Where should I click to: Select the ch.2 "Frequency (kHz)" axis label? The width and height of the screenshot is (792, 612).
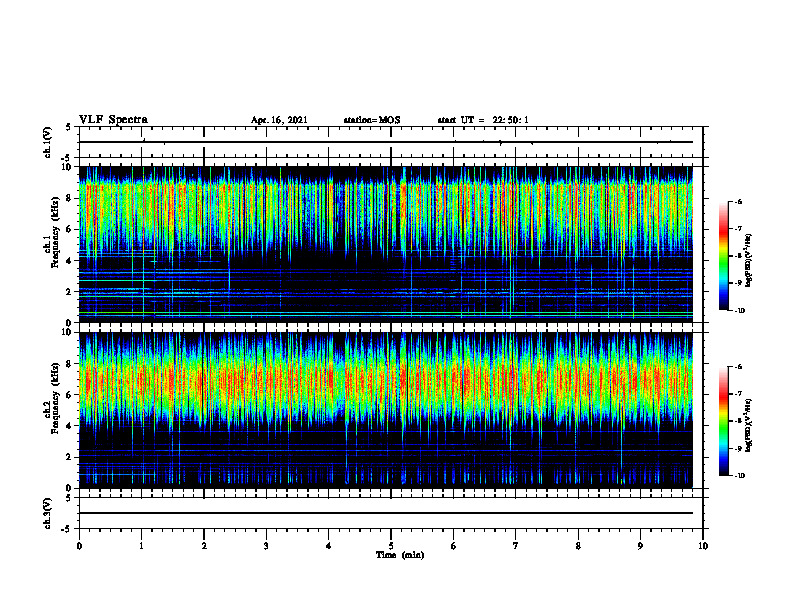pos(55,398)
